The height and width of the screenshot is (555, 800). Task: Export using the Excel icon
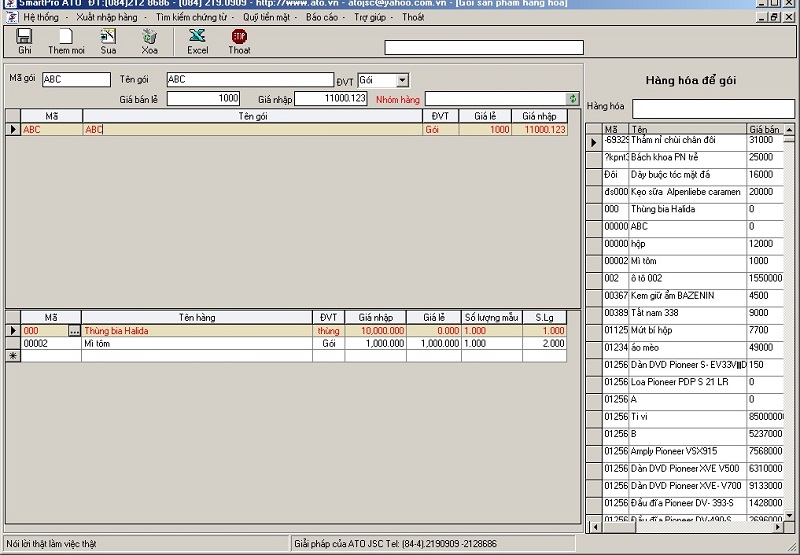[x=197, y=36]
